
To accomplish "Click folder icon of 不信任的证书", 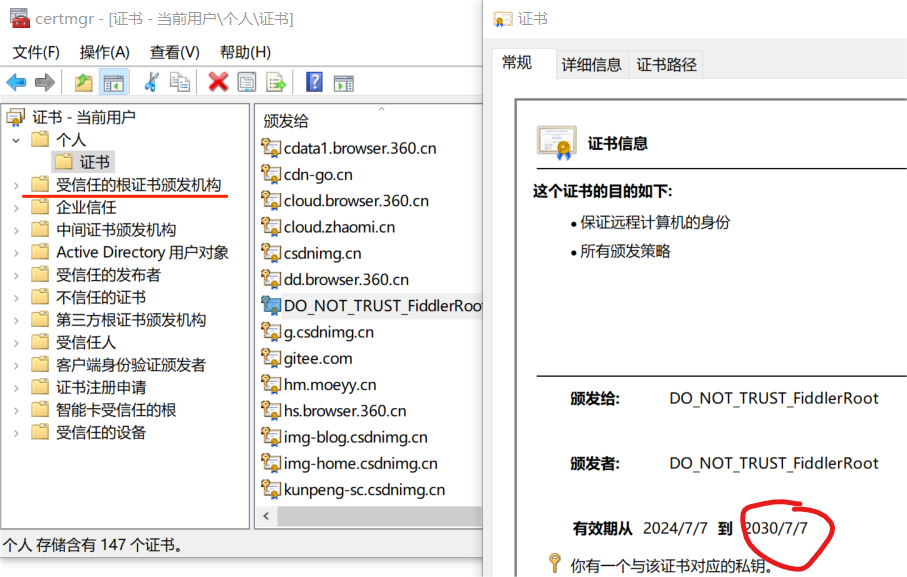I will (40, 297).
